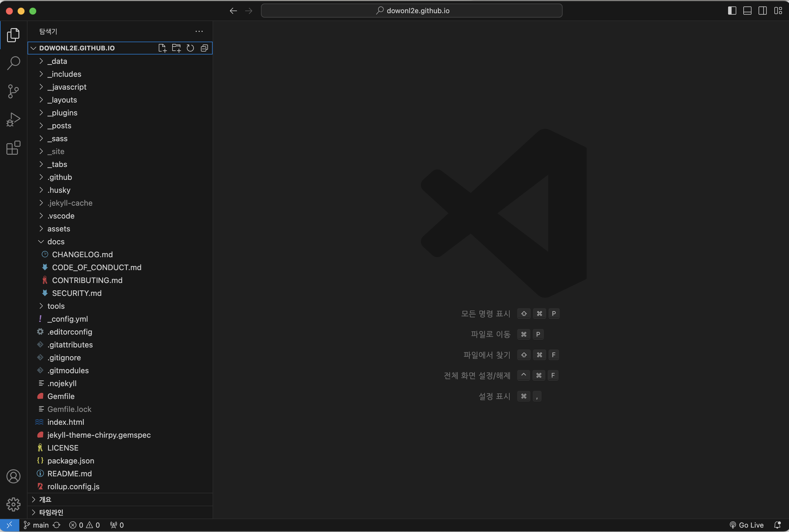
Task: Expand the assets folder
Action: [120, 229]
